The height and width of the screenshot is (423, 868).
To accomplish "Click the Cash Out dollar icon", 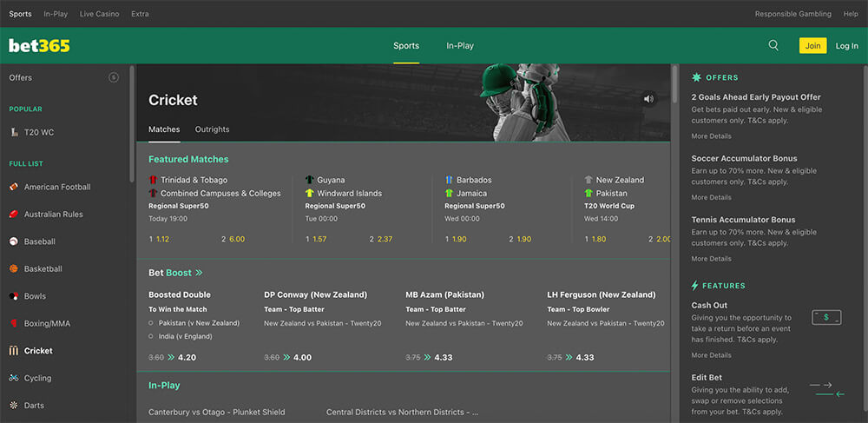I will (826, 317).
